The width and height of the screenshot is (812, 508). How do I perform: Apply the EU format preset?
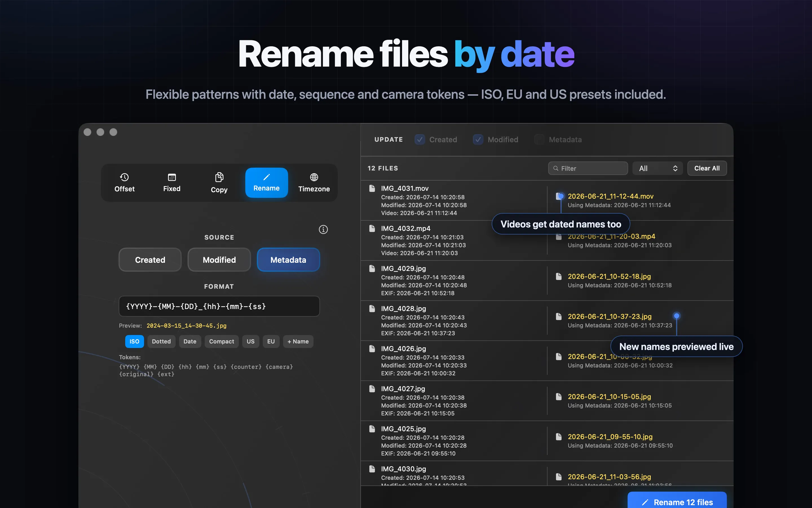(271, 341)
